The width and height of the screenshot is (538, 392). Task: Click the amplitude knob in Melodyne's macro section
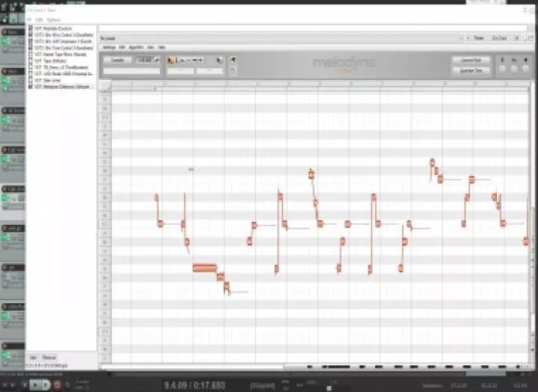pos(525,69)
